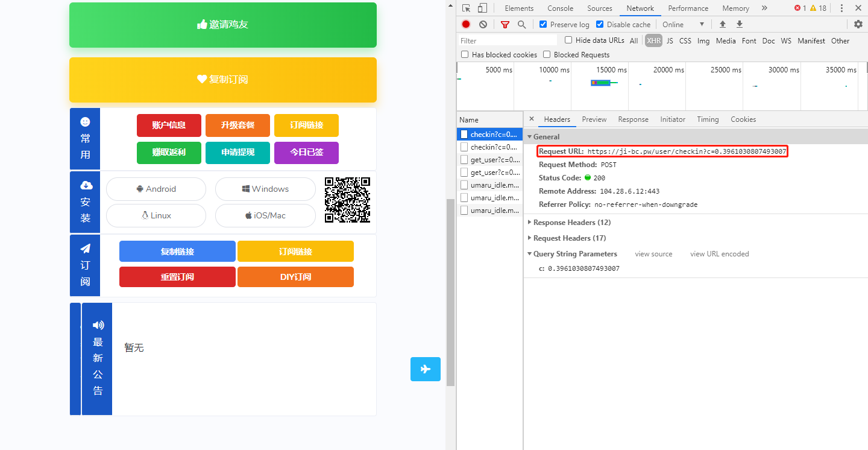Open the network settings gear
The width and height of the screenshot is (868, 450).
pos(858,24)
